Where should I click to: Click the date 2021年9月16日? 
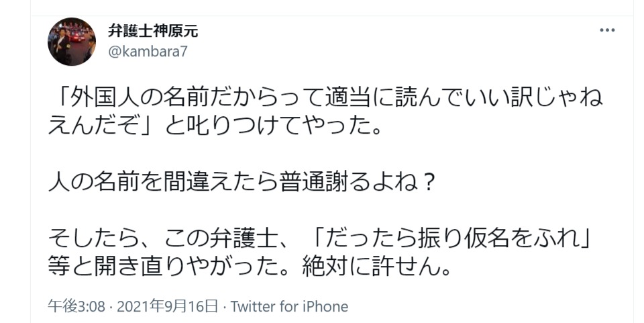point(168,307)
